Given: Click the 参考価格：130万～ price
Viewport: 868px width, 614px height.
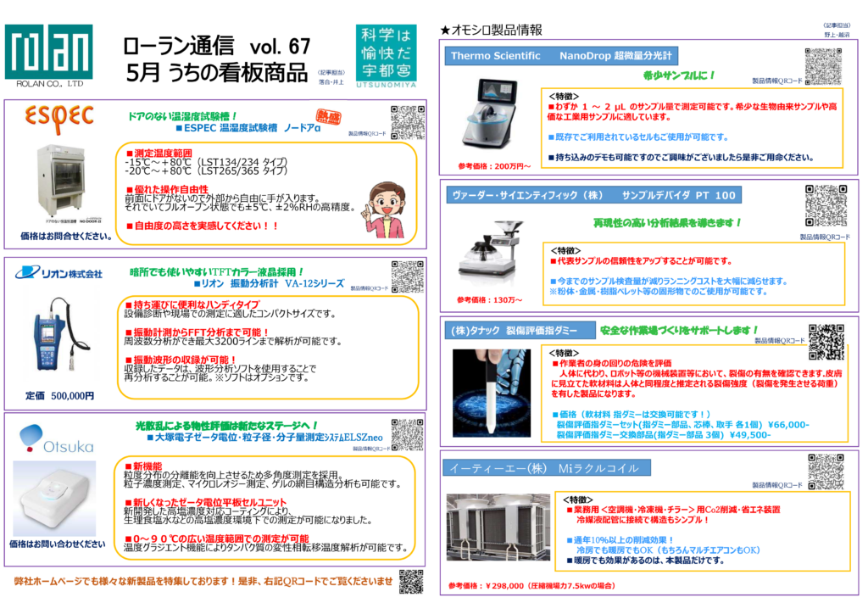Looking at the screenshot, I should [x=489, y=300].
